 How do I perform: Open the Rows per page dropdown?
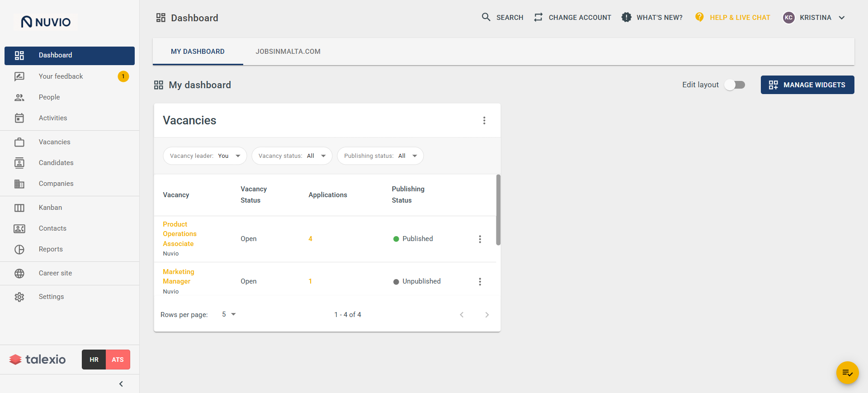coord(229,314)
